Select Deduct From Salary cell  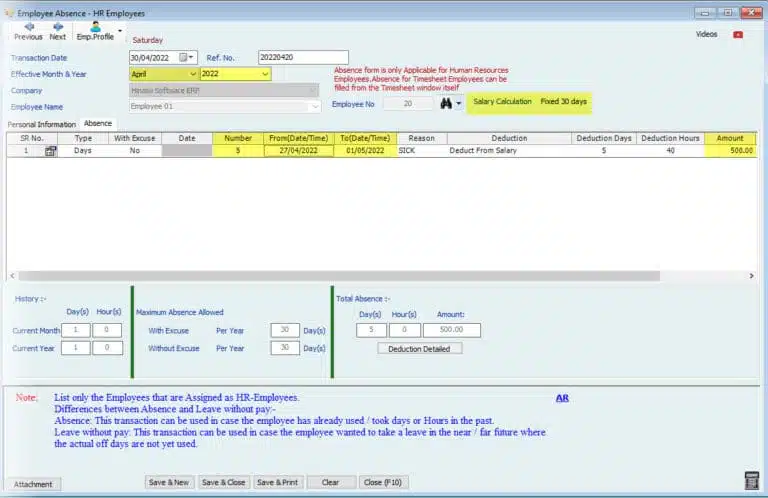508,151
